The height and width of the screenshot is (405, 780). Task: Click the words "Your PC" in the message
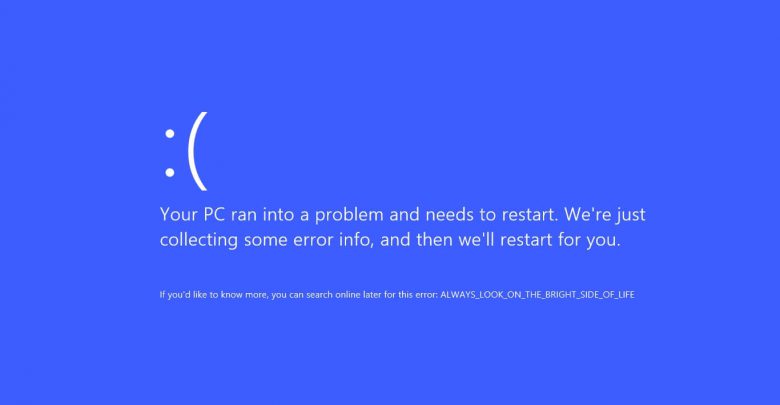192,214
